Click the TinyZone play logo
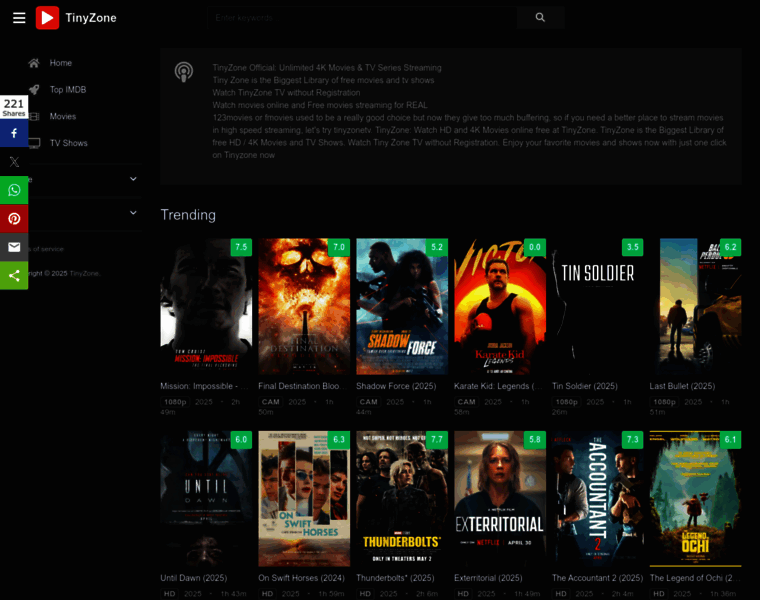 point(48,18)
